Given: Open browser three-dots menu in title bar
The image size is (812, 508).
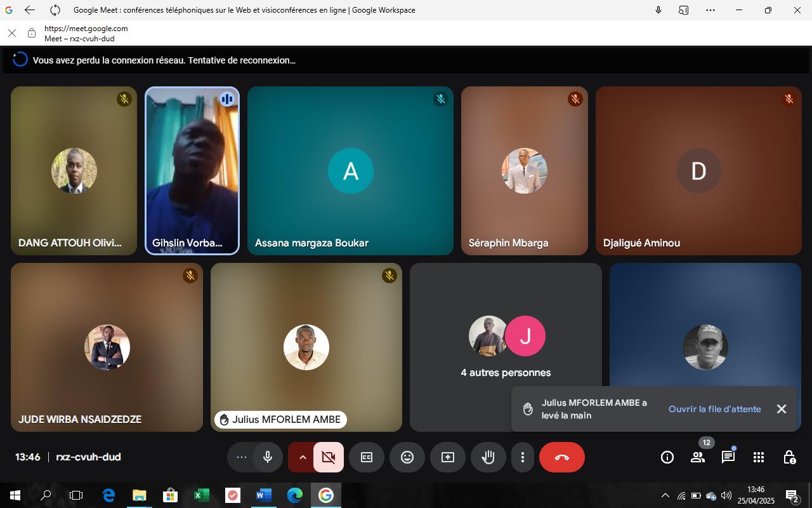Looking at the screenshot, I should pos(710,10).
